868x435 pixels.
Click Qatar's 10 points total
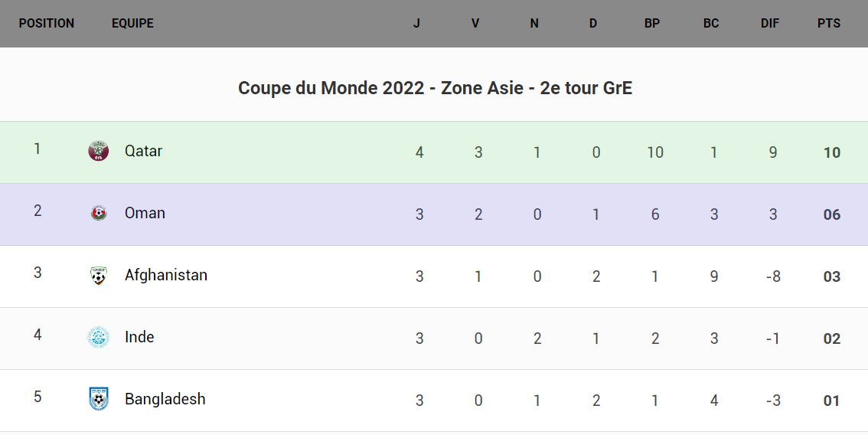point(832,152)
